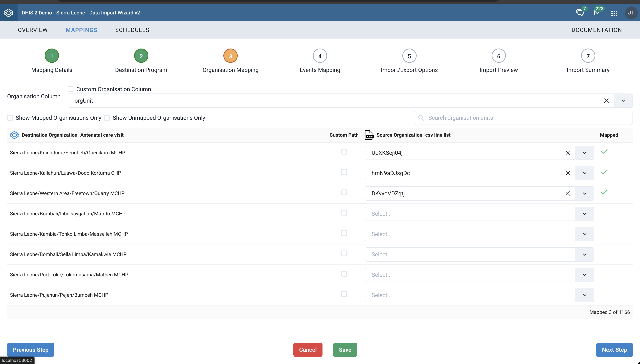Go to step 7 Import Summary circle
Image resolution: width=640 pixels, height=364 pixels.
pyautogui.click(x=588, y=56)
